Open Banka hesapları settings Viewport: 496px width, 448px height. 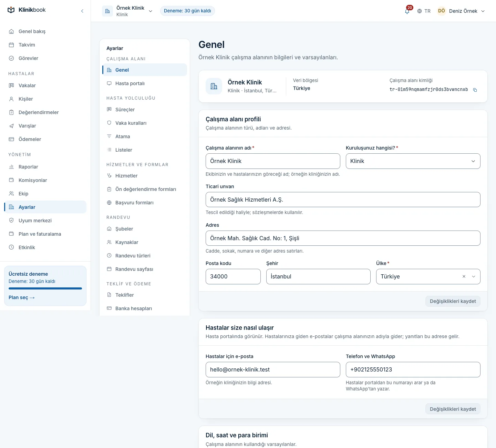[145, 308]
